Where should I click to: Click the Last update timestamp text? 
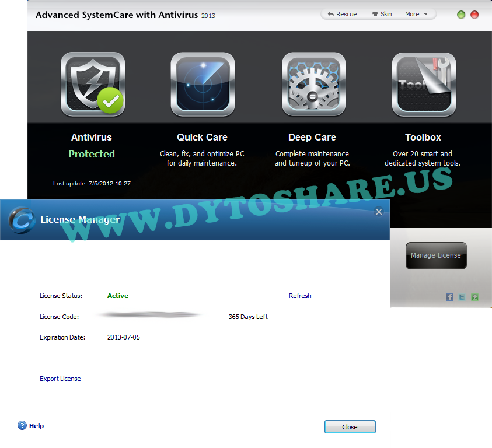[x=92, y=184]
